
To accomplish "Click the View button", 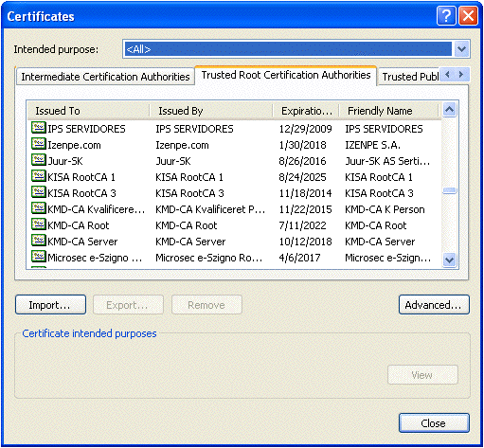I will tap(422, 375).
